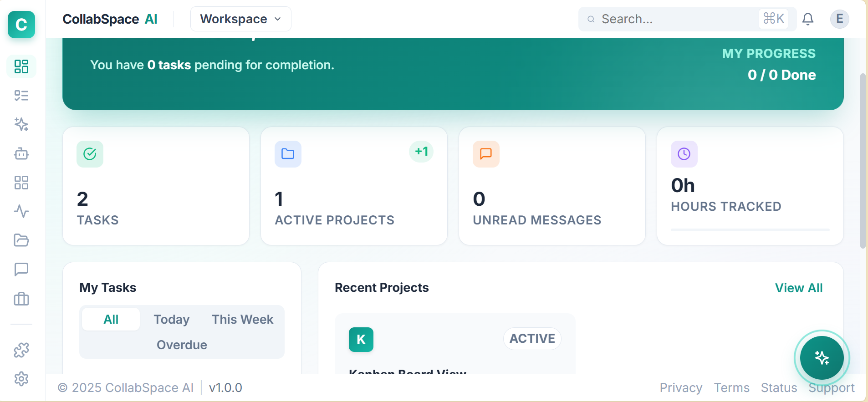Click the ⌘K shortcut badge

click(x=774, y=19)
